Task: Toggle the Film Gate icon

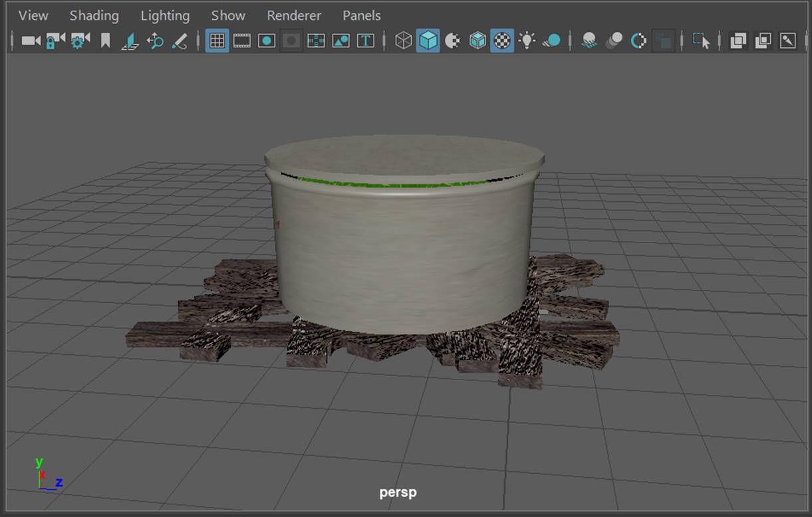Action: click(x=241, y=41)
